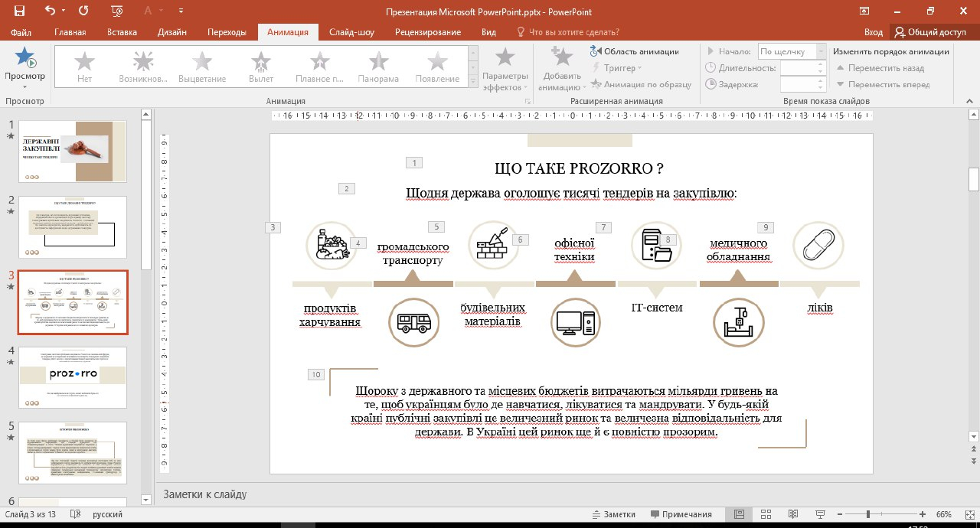Choose the Выцветание animation effect
980x528 pixels.
pyautogui.click(x=202, y=67)
